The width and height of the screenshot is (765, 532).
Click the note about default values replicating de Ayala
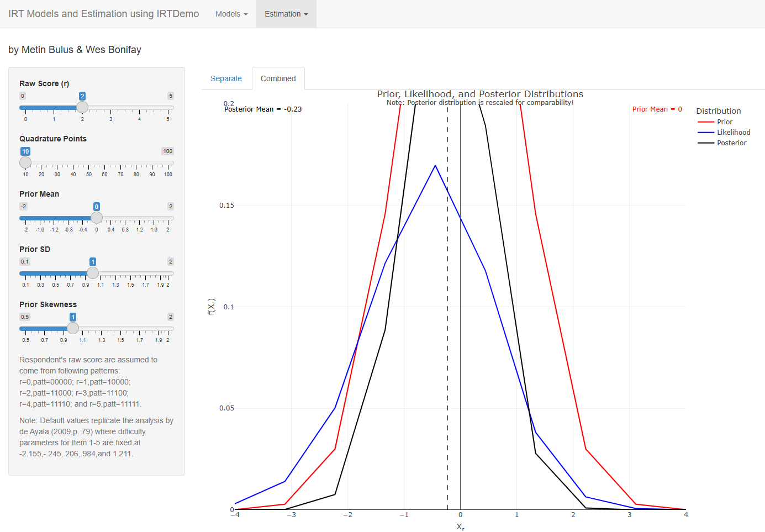tap(97, 437)
